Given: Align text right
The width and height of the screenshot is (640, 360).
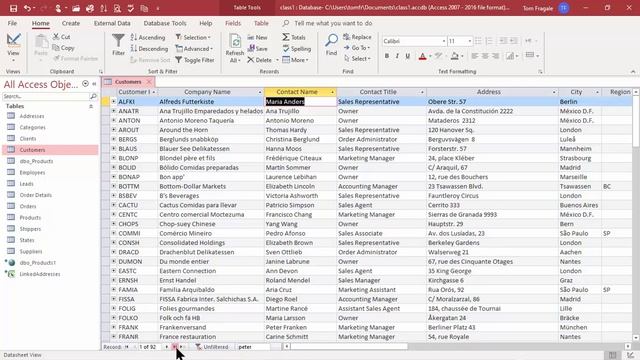Looking at the screenshot, I should tap(496, 56).
